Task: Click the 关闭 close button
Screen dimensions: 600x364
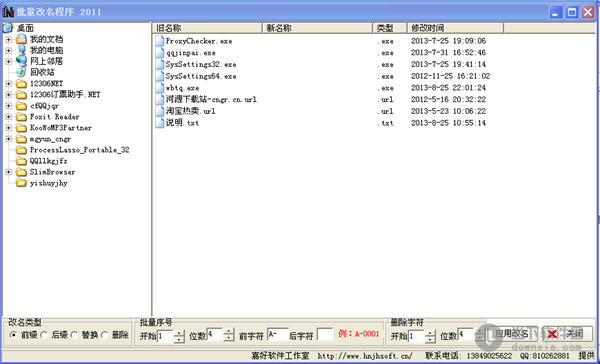Action: (x=568, y=334)
